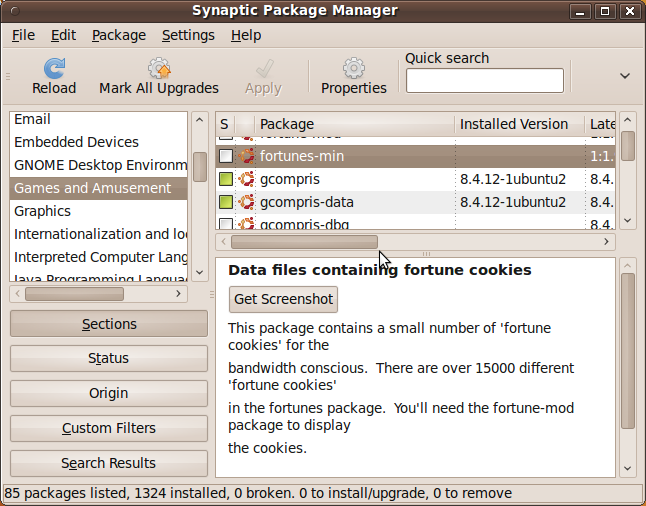Image resolution: width=646 pixels, height=506 pixels.
Task: Select Interpreted Computer Languages section
Action: [98, 258]
